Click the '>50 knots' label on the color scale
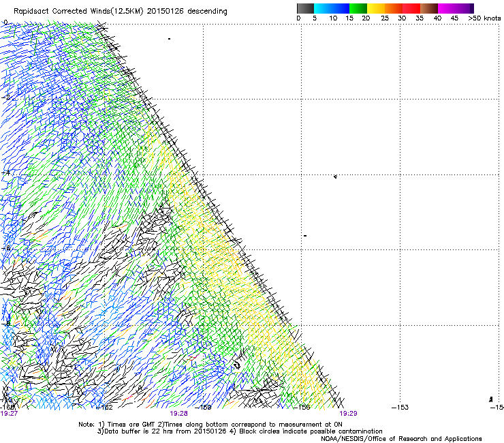 point(484,18)
